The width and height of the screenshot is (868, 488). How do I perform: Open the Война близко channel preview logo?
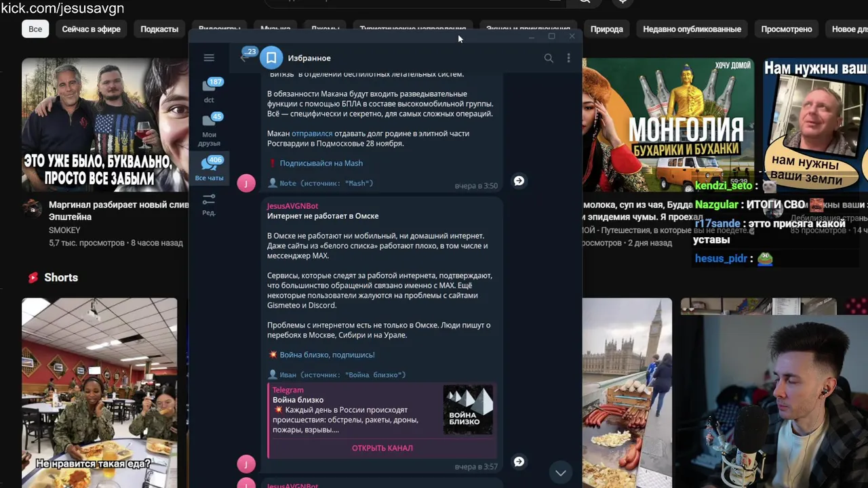point(468,410)
